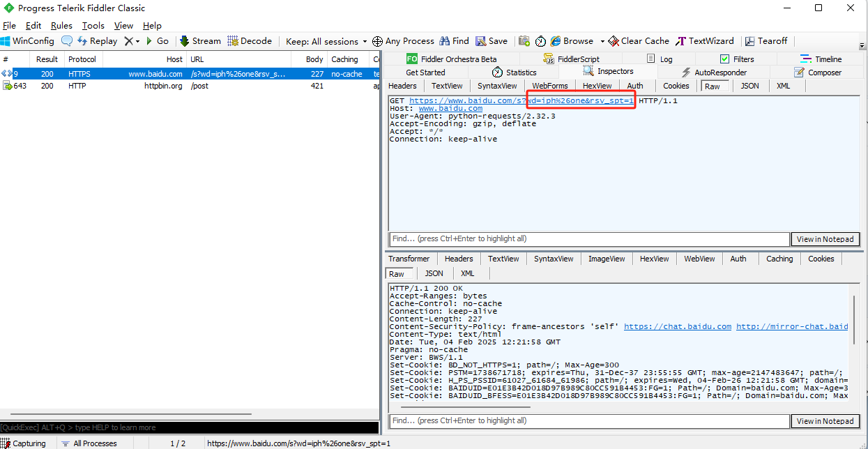Open the File menu
The image size is (868, 449).
[9, 26]
